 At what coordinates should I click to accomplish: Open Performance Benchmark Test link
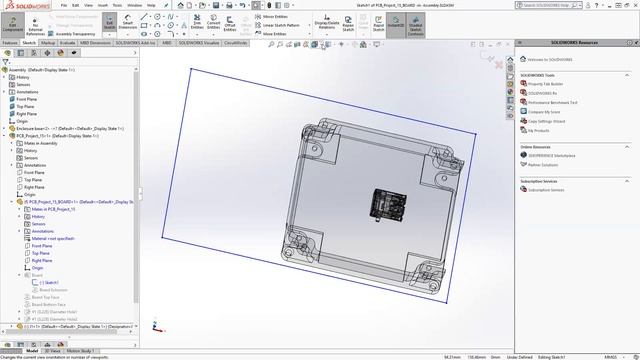553,102
